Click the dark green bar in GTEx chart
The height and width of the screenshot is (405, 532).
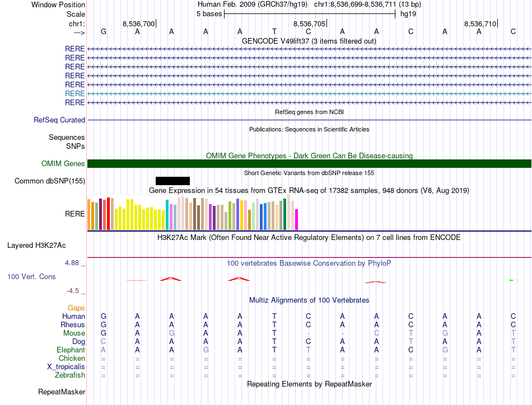pos(285,215)
